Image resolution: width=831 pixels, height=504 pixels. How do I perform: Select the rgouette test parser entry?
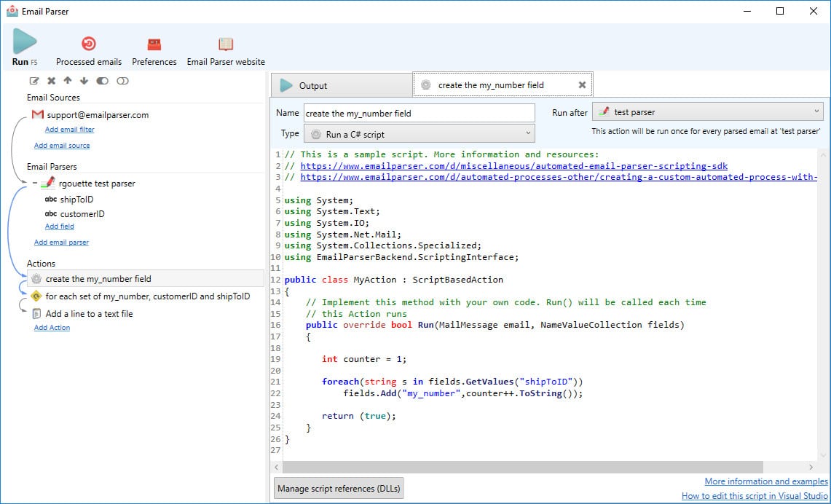(97, 184)
